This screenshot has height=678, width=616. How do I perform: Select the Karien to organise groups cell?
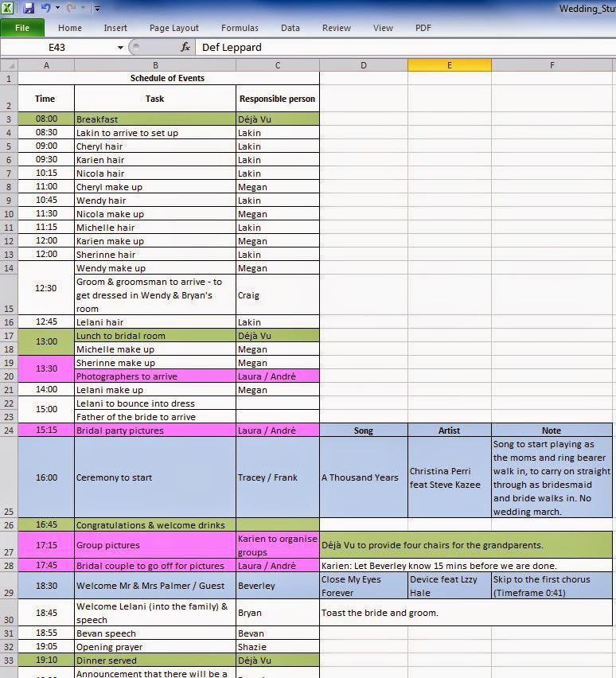coord(278,545)
